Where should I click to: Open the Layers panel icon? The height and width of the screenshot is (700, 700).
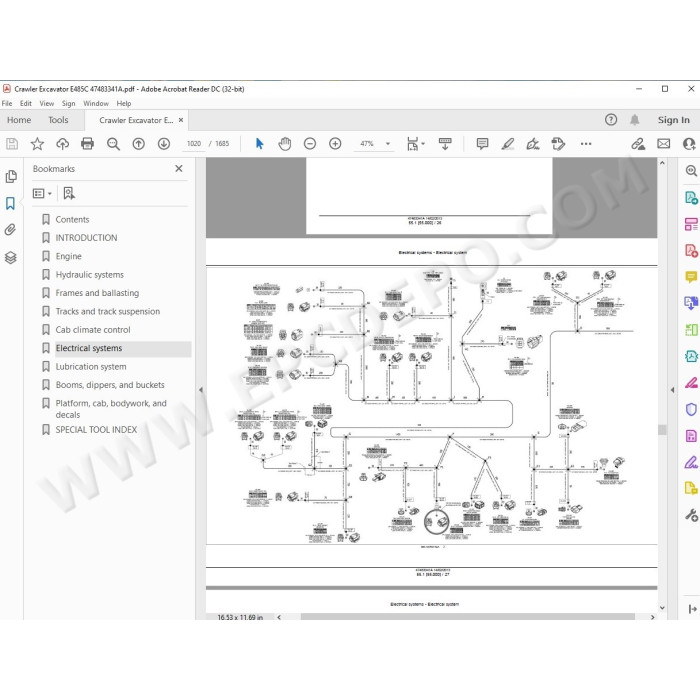coord(11,258)
